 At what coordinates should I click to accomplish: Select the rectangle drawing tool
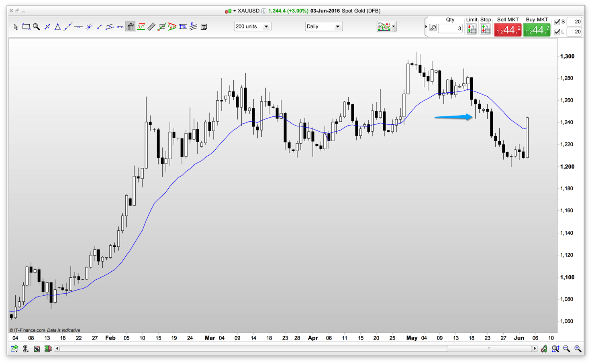point(26,27)
